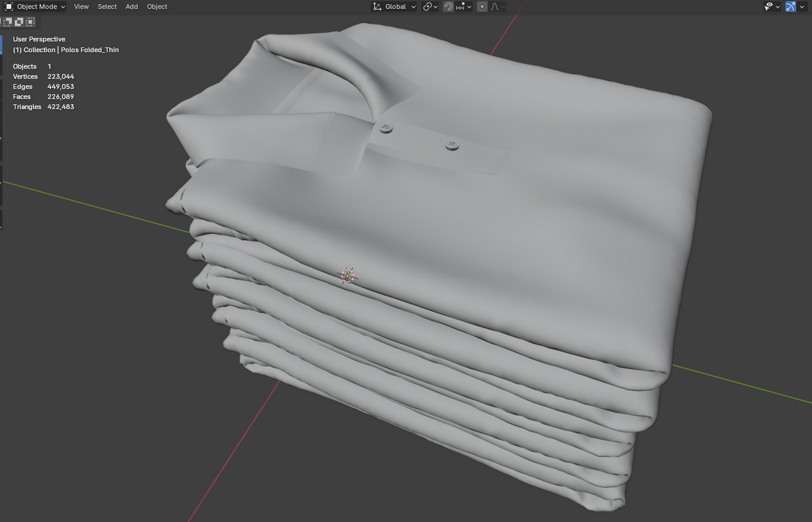Screen dimensions: 812x522
Task: Open the Select menu
Action: [107, 7]
